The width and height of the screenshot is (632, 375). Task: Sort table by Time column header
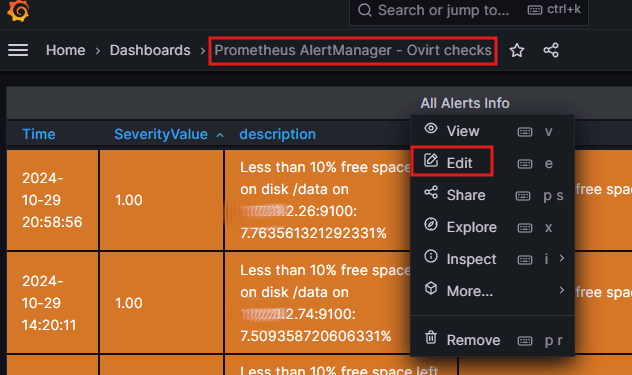39,134
